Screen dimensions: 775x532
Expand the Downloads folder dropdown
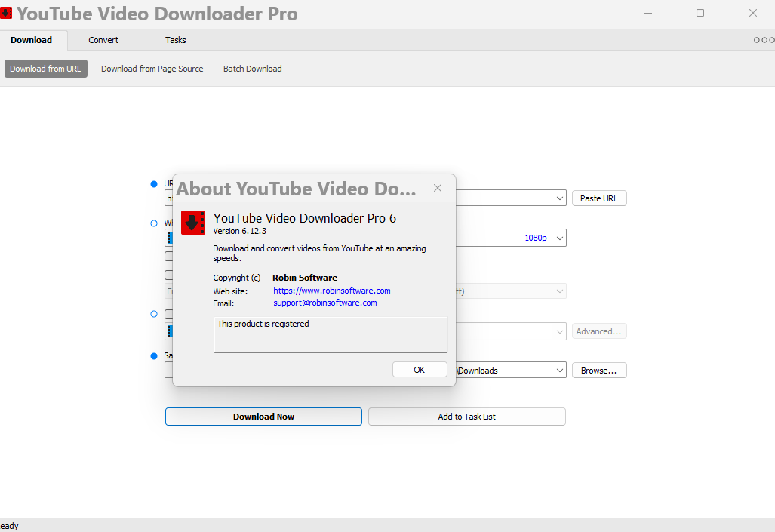click(x=559, y=371)
